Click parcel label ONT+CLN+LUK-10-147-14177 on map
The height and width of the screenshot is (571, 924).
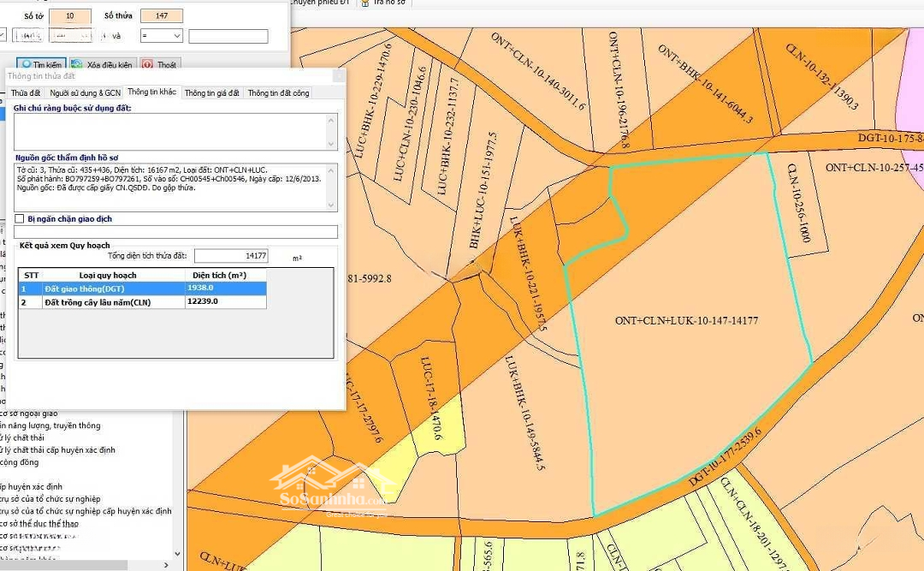pyautogui.click(x=687, y=321)
